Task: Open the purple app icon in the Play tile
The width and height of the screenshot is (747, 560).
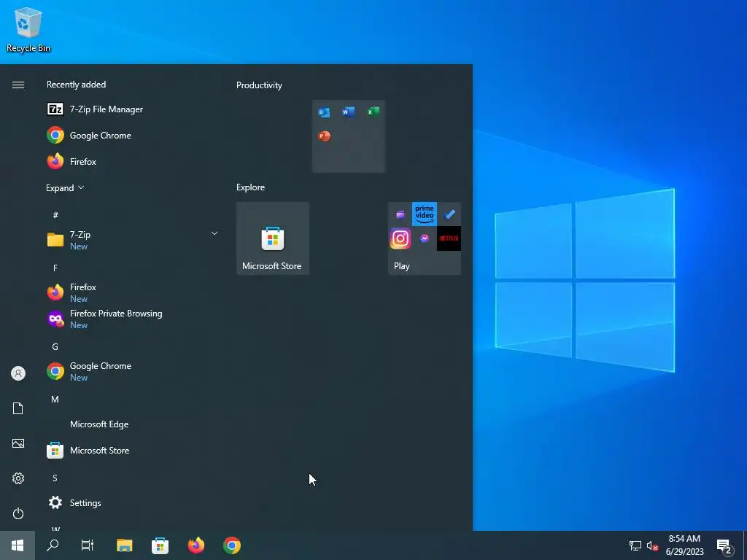Action: [x=400, y=214]
